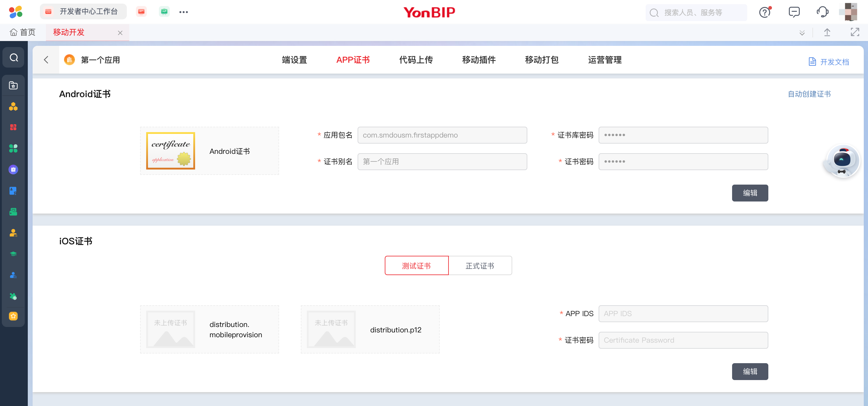Click the back arrow beside 第一个应用
868x406 pixels.
point(46,60)
